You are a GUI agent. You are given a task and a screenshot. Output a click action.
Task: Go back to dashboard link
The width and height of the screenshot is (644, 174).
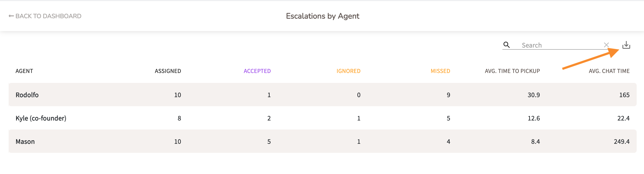[x=48, y=16]
